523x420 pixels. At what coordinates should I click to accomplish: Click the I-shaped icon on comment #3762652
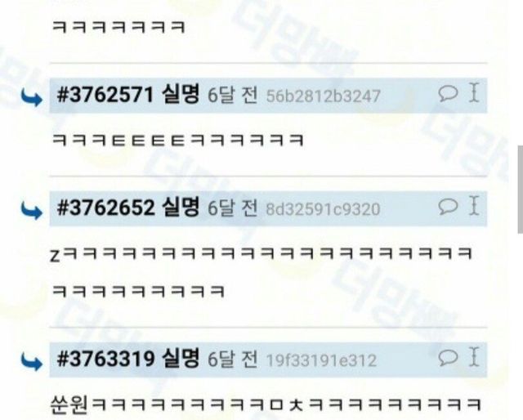tap(474, 205)
